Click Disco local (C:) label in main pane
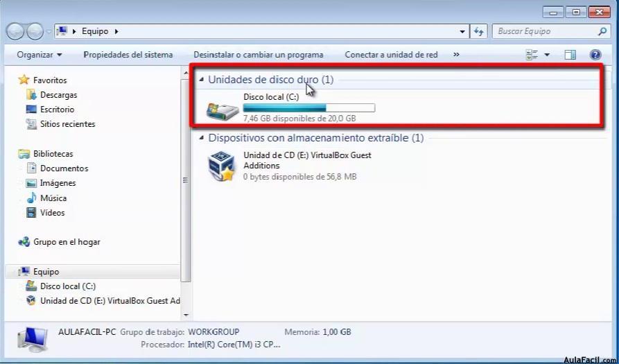619x364 pixels. pyautogui.click(x=271, y=97)
